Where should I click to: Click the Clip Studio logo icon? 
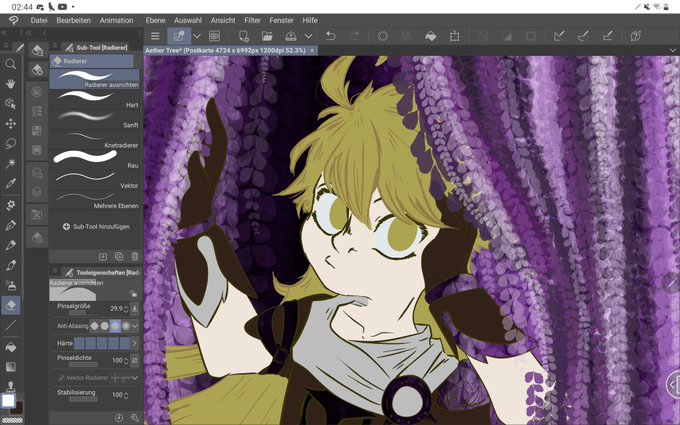click(x=14, y=20)
